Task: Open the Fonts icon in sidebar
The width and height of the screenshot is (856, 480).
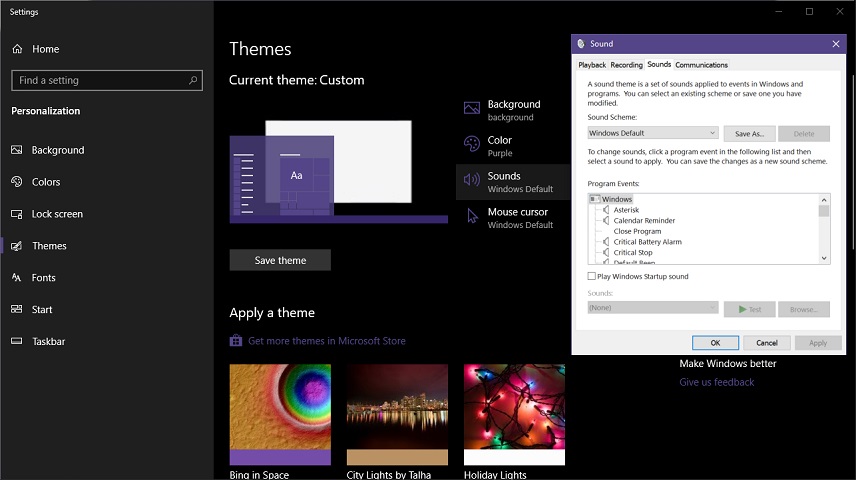Action: pos(17,277)
